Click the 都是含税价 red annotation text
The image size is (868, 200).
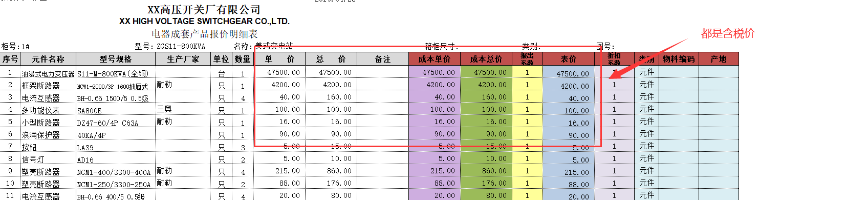[728, 34]
